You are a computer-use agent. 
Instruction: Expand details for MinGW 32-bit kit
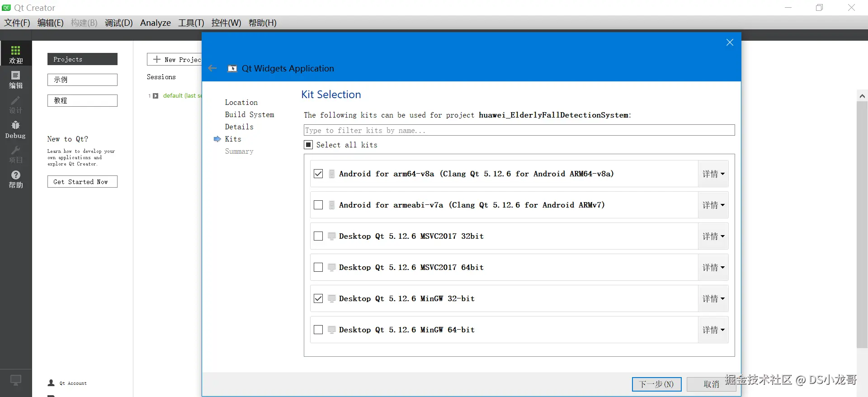coord(713,298)
